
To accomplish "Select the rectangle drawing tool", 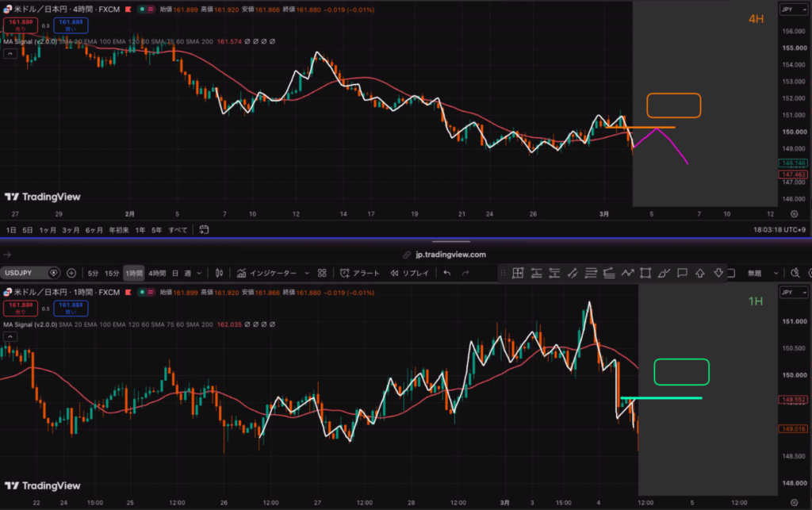I will point(645,273).
